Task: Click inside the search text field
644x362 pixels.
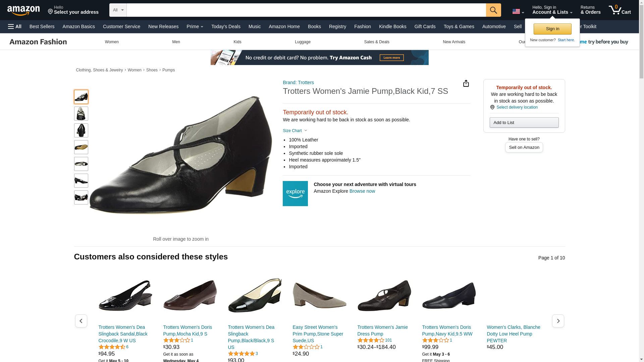Action: tap(306, 10)
